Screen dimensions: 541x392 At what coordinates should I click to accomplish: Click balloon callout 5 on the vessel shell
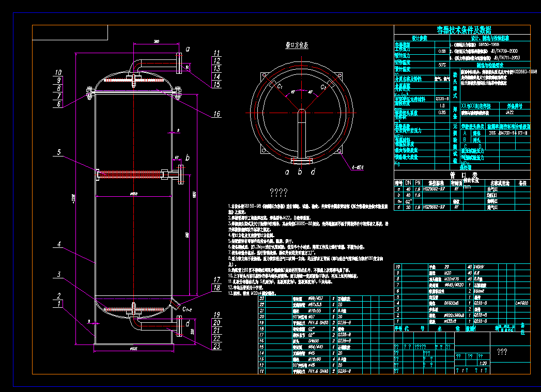coord(60,153)
